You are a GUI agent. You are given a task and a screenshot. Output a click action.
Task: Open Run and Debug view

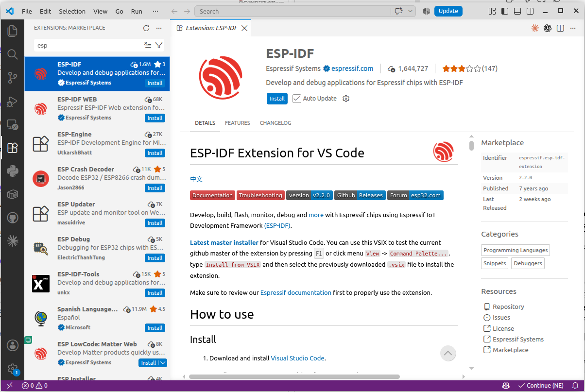point(13,101)
